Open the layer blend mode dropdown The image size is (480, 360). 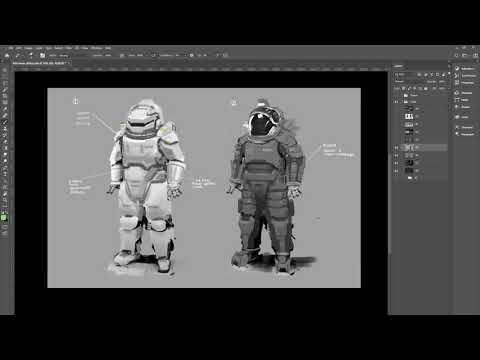409,82
